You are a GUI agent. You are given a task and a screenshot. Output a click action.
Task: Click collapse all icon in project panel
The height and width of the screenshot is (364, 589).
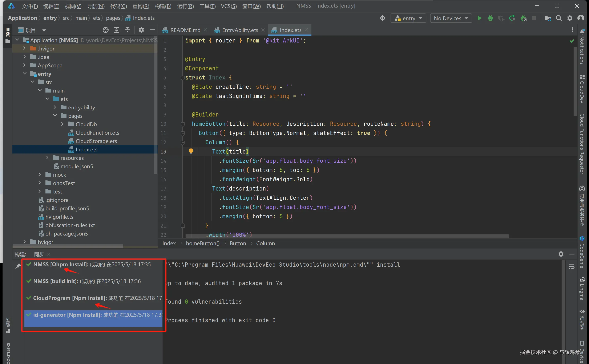(x=128, y=30)
